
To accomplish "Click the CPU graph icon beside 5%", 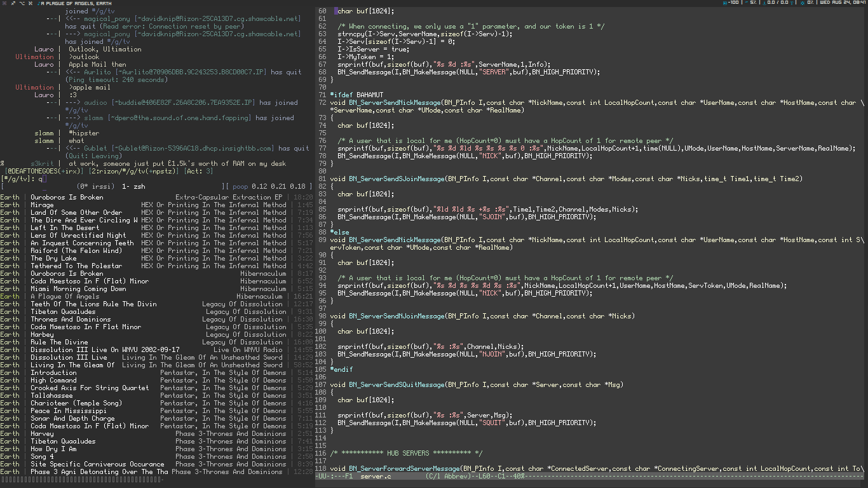I will pos(747,3).
